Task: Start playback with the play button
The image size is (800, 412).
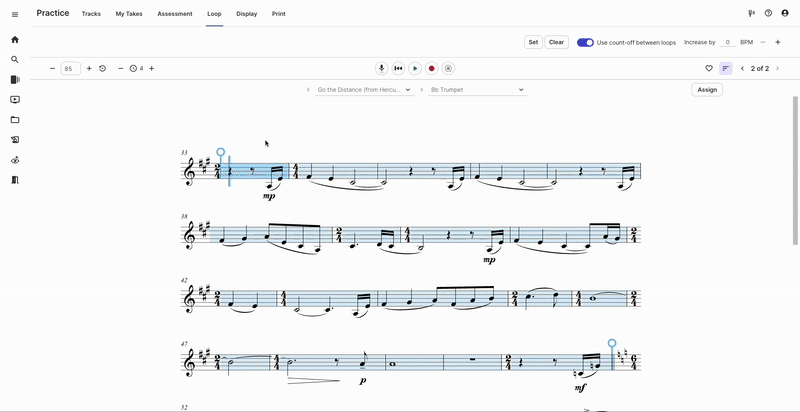Action: [415, 68]
